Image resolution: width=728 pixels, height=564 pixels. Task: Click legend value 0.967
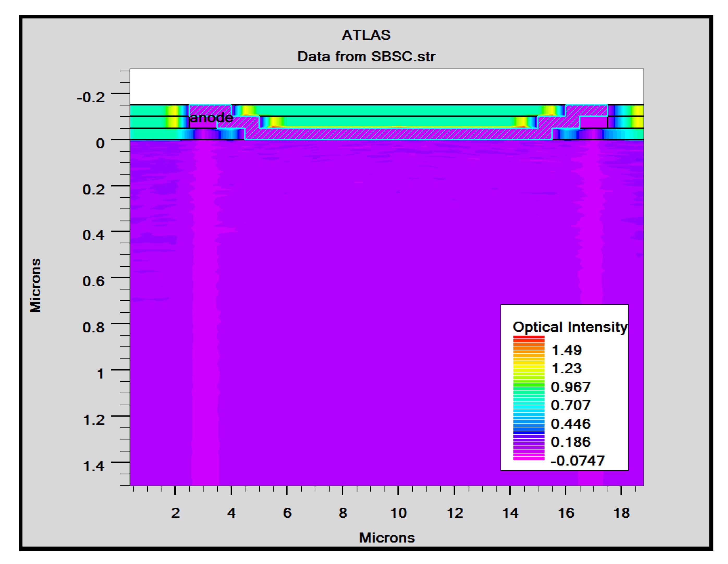[x=570, y=387]
